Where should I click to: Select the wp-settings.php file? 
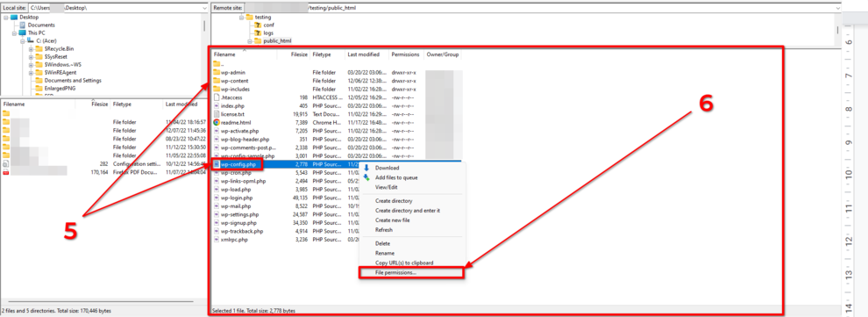(239, 214)
